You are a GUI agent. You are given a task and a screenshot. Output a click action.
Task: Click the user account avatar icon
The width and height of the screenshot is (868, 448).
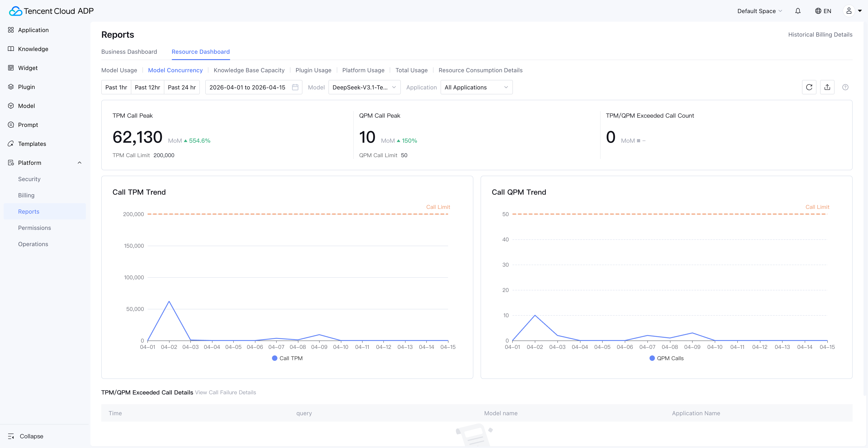click(849, 11)
